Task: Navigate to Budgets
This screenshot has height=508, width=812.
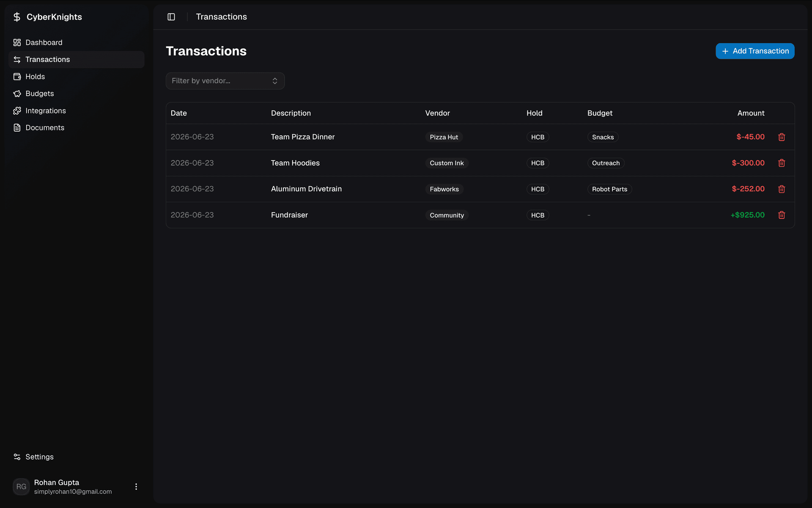Action: [x=77, y=94]
